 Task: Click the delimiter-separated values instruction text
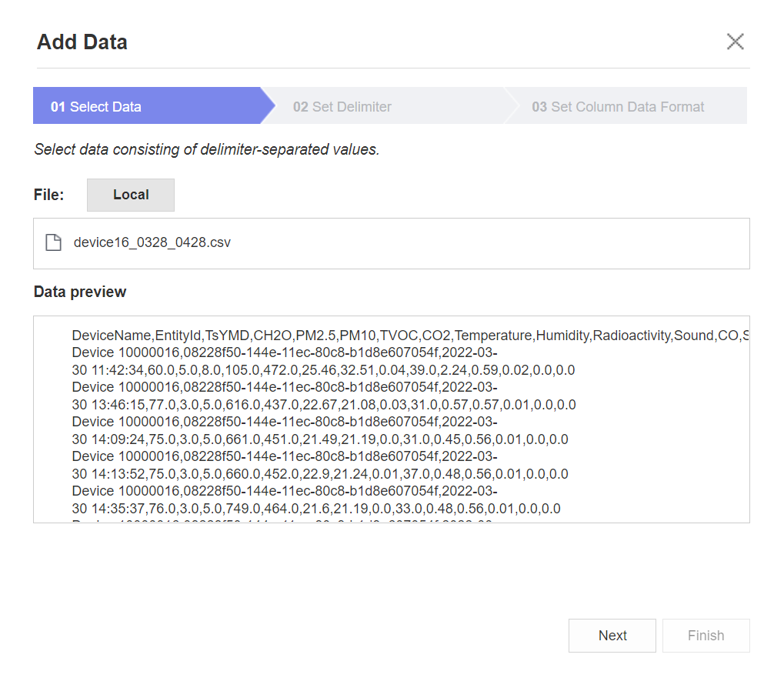click(206, 149)
